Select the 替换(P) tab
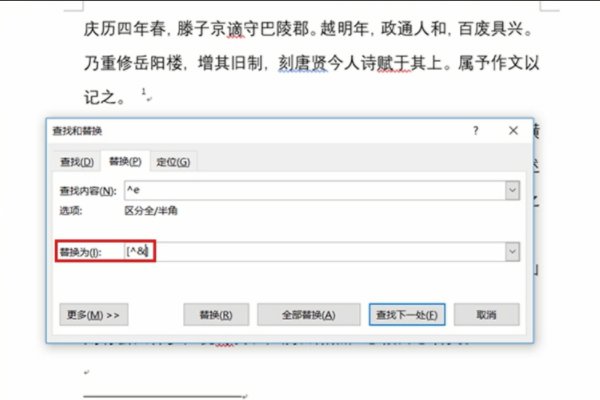 [x=125, y=161]
